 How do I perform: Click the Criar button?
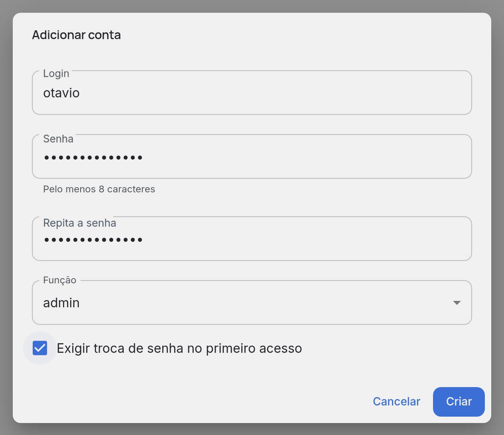[x=459, y=401]
